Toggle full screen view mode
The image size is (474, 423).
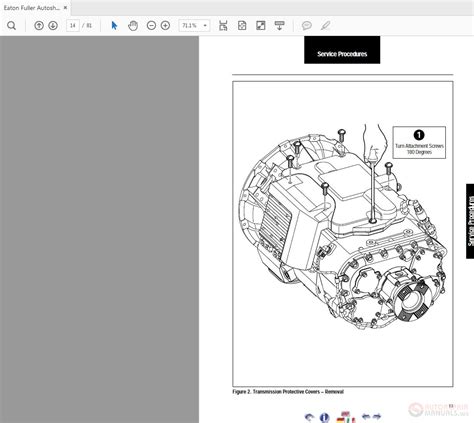[x=261, y=25]
